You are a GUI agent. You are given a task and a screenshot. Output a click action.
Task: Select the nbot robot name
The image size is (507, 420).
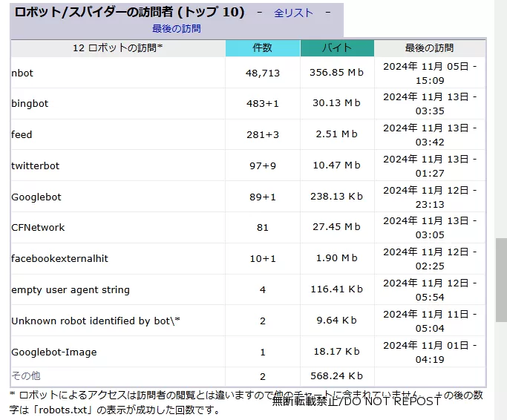pos(22,73)
